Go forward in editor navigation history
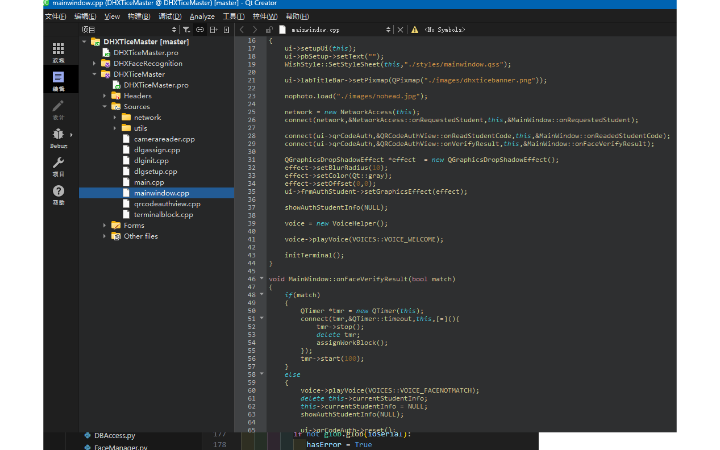The image size is (720, 450). point(255,30)
